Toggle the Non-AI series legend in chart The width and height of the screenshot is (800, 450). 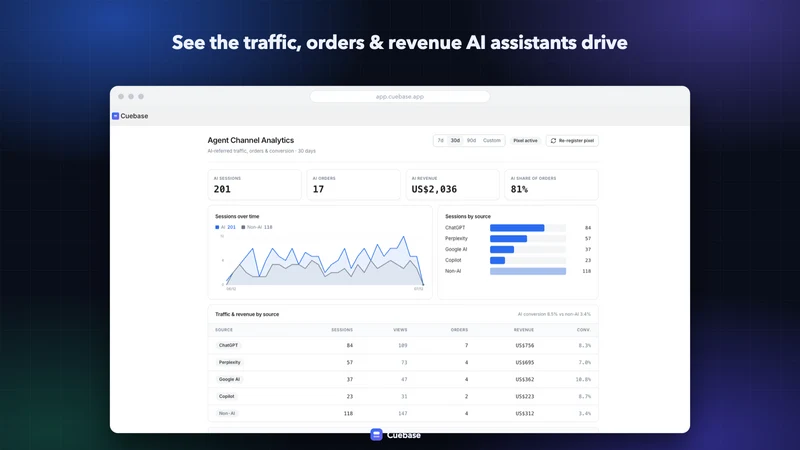click(257, 227)
